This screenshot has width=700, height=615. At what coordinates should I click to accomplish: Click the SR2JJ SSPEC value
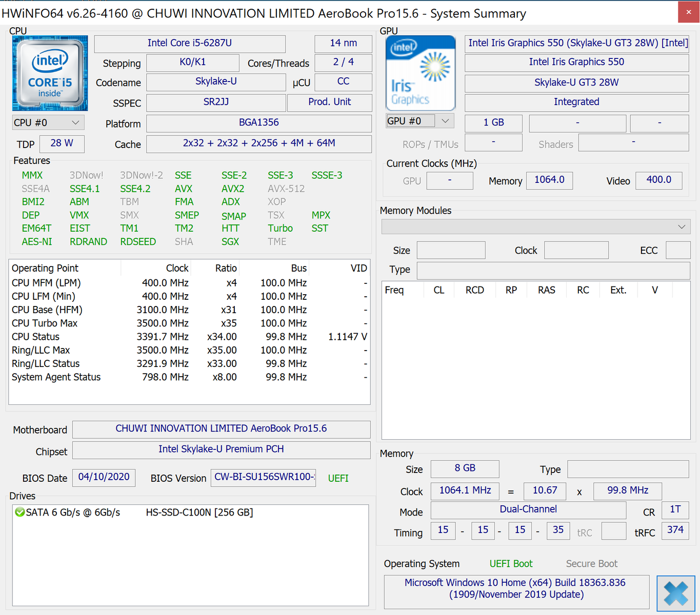(x=216, y=102)
